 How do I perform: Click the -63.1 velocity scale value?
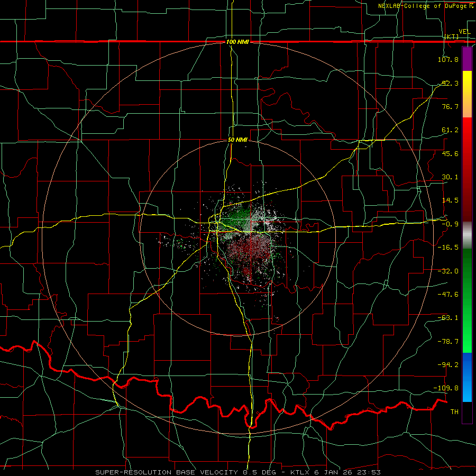point(448,318)
